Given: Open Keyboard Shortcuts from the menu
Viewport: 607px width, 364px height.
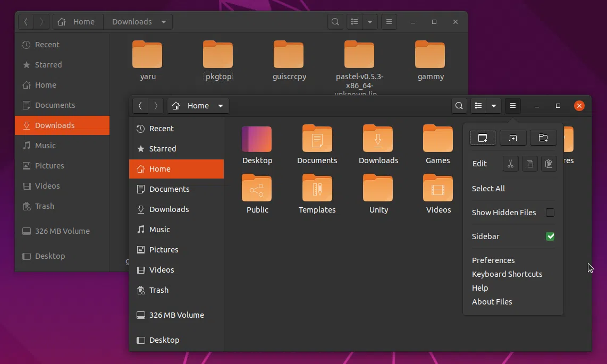Looking at the screenshot, I should click(507, 274).
